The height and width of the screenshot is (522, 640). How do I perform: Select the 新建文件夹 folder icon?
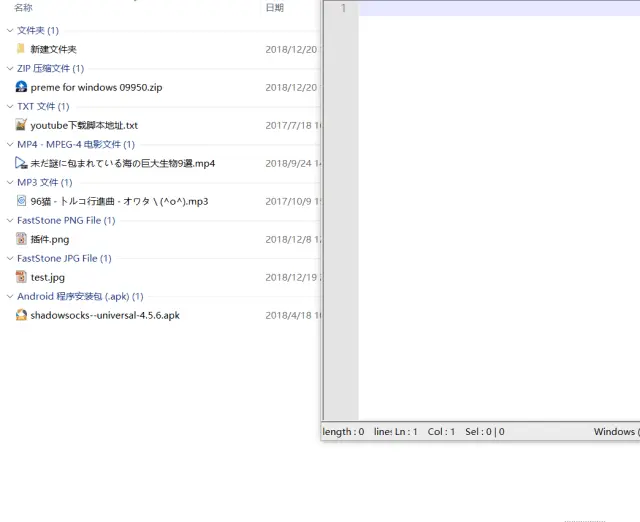pos(20,49)
